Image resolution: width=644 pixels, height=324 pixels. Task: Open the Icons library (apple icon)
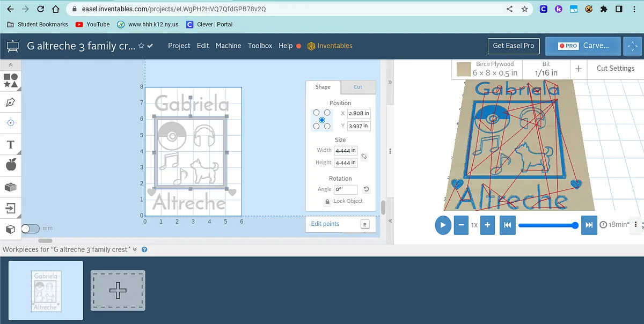(11, 165)
